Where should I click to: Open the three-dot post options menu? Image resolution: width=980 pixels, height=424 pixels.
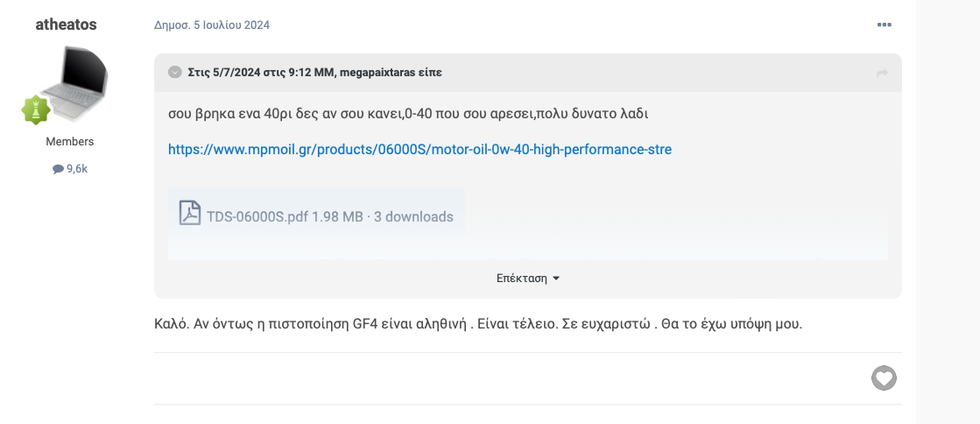(884, 25)
